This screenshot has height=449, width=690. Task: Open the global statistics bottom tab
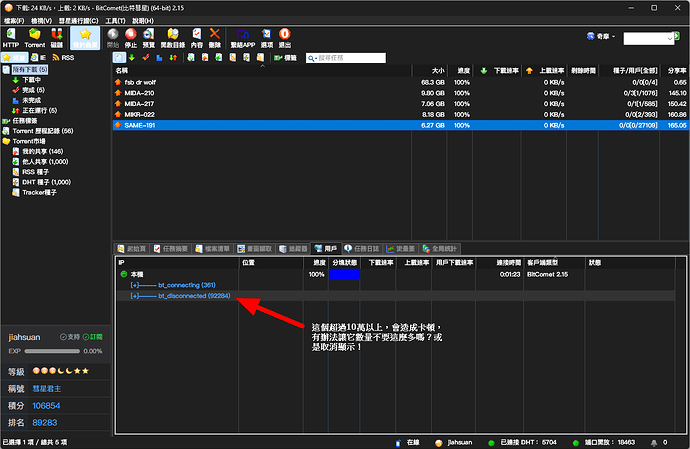(x=440, y=249)
